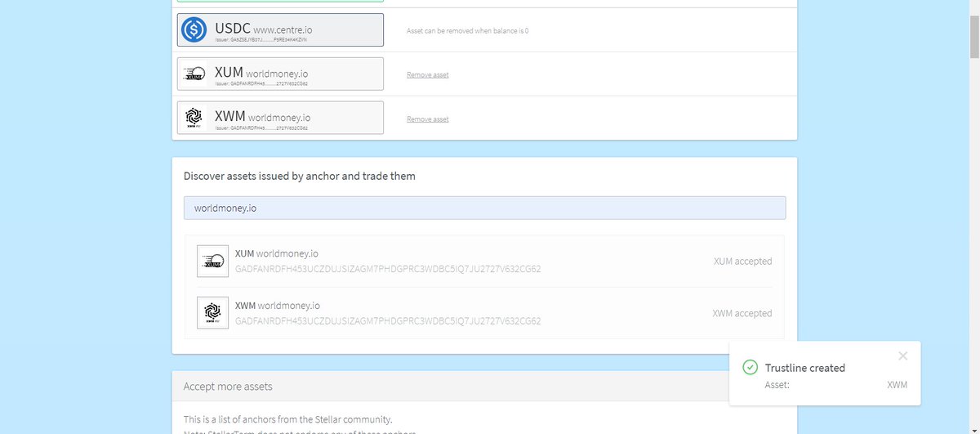Remove the XWM asset trustline
The width and height of the screenshot is (980, 434).
tap(427, 119)
